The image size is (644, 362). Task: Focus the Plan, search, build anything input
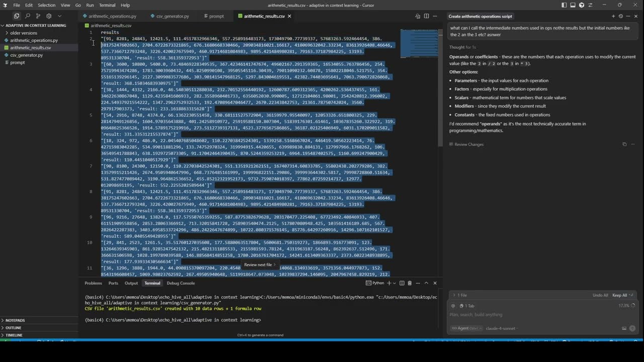tap(542, 315)
